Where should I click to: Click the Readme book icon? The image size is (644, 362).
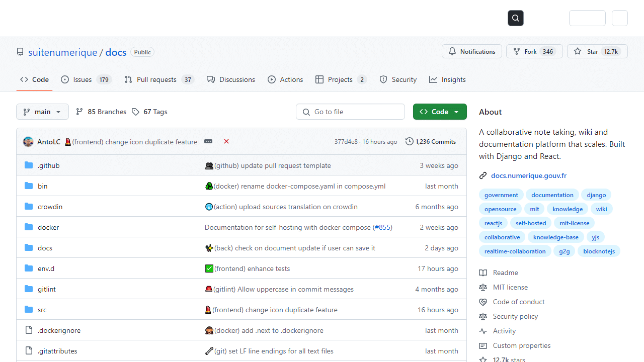coord(483,273)
